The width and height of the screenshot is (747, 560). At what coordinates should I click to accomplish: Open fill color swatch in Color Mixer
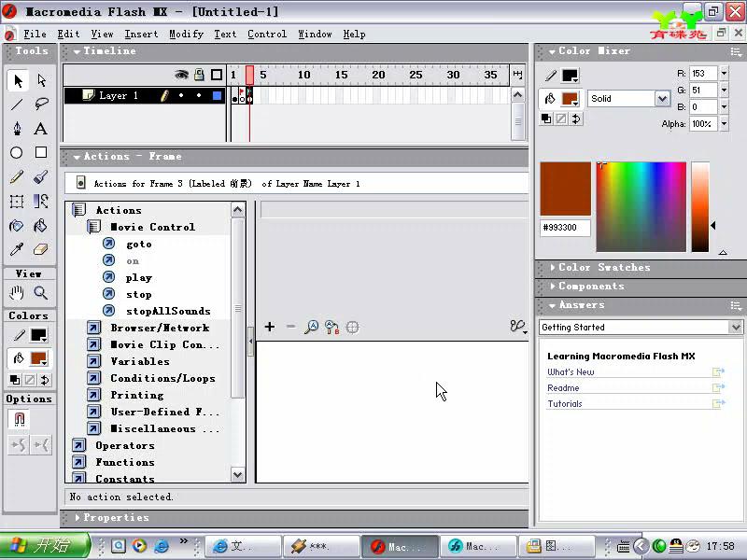pyautogui.click(x=570, y=99)
